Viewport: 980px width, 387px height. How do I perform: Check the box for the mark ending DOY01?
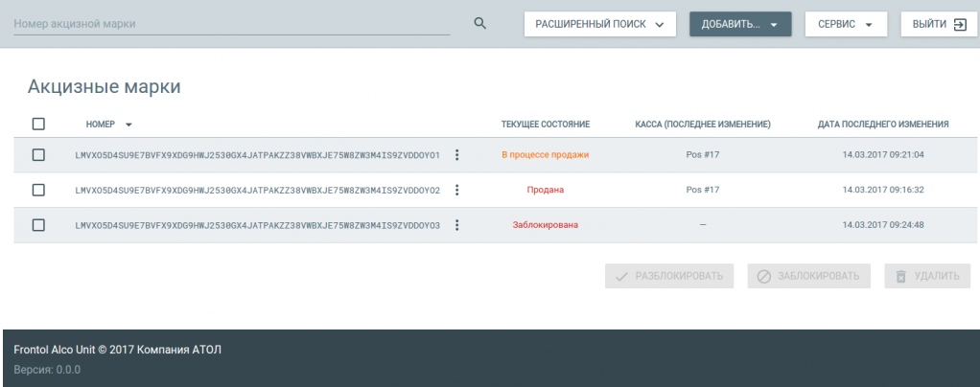(x=38, y=155)
